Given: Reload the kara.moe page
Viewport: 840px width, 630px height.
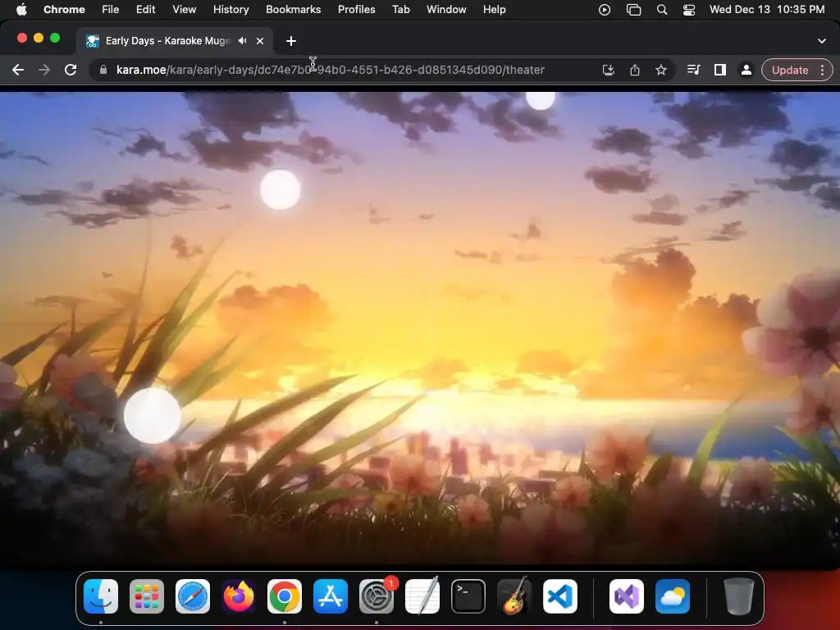Looking at the screenshot, I should 71,70.
